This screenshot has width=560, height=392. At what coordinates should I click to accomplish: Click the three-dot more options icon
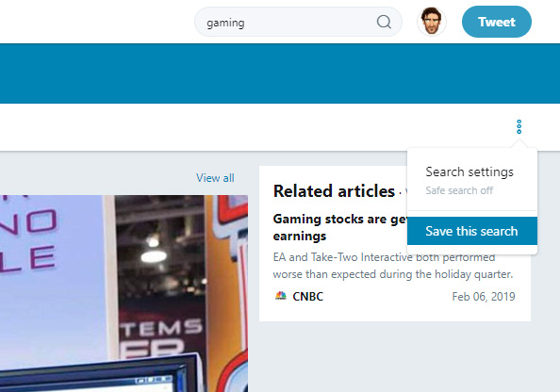coord(519,126)
